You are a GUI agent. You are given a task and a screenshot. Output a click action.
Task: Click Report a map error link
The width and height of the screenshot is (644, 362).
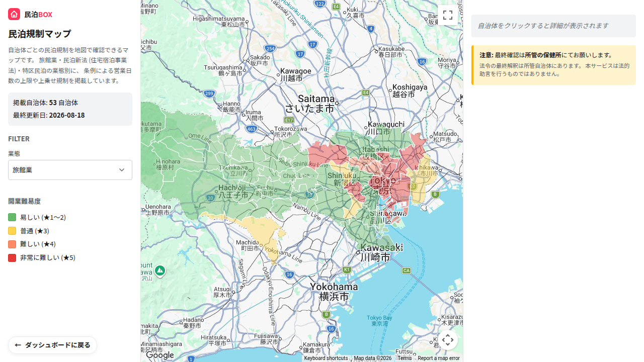(439, 358)
